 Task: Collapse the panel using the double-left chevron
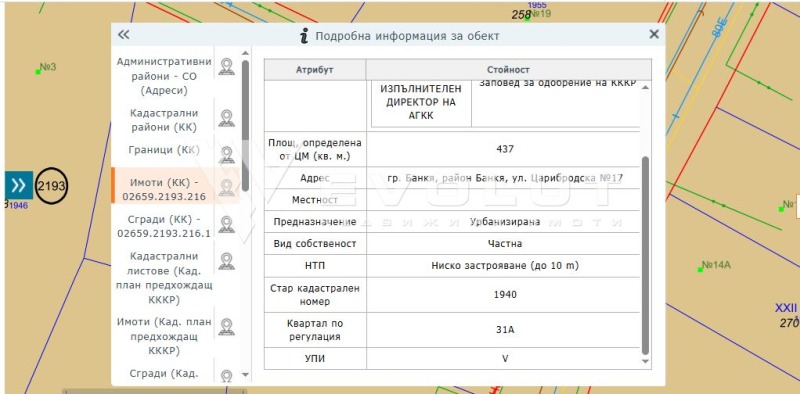[123, 35]
